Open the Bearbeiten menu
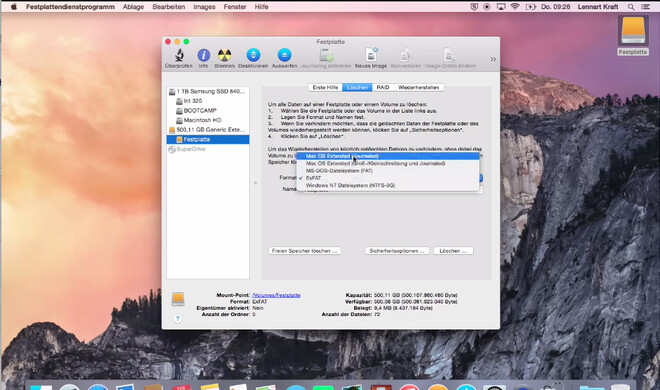 168,7
